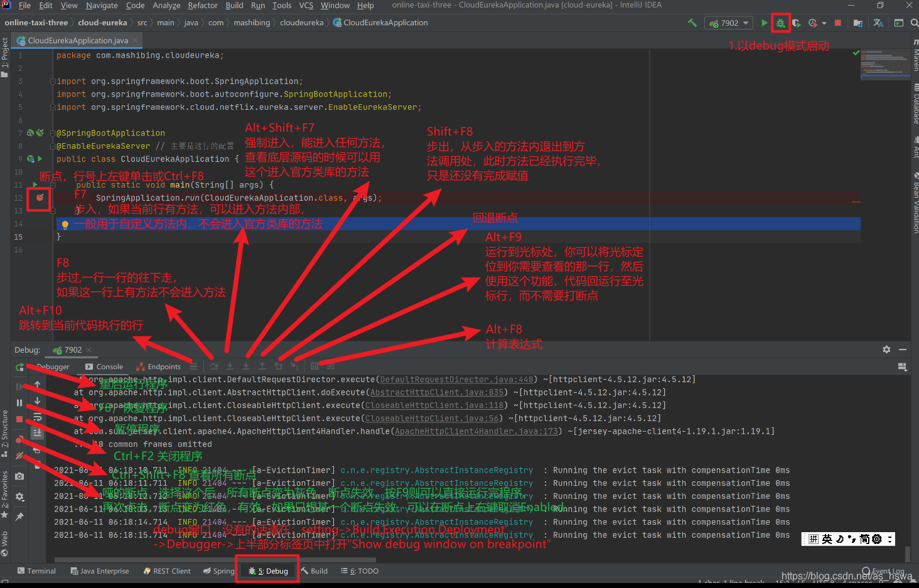
Task: Toggle Pin Tab icon in Debug sidebar
Action: pyautogui.click(x=19, y=517)
